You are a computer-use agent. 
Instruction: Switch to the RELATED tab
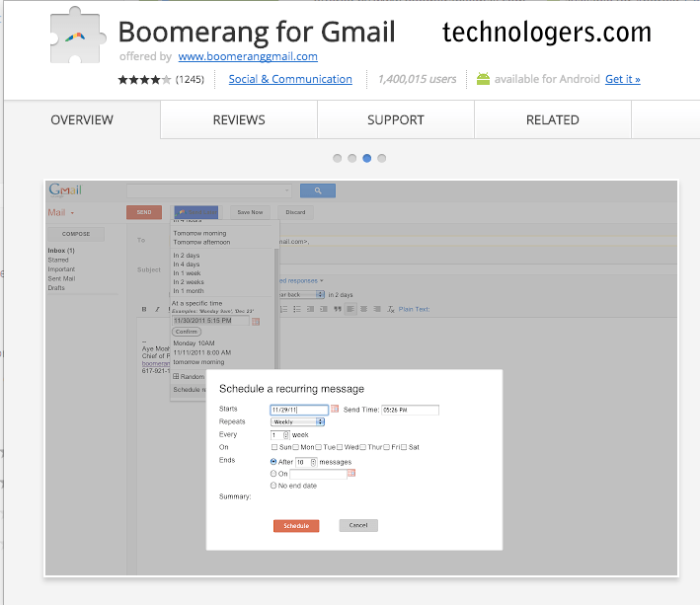click(x=553, y=120)
